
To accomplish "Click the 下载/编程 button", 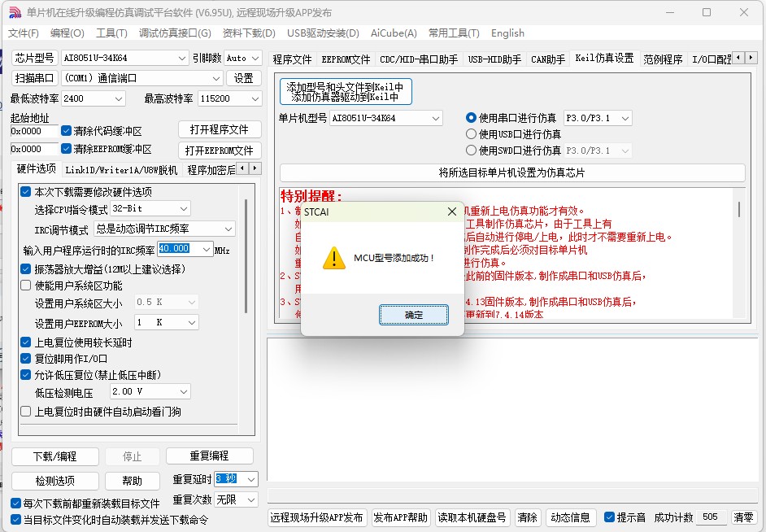I will pos(55,456).
